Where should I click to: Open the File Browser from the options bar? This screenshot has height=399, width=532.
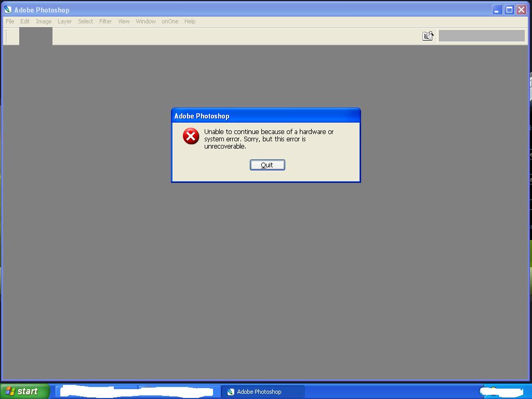coord(427,35)
